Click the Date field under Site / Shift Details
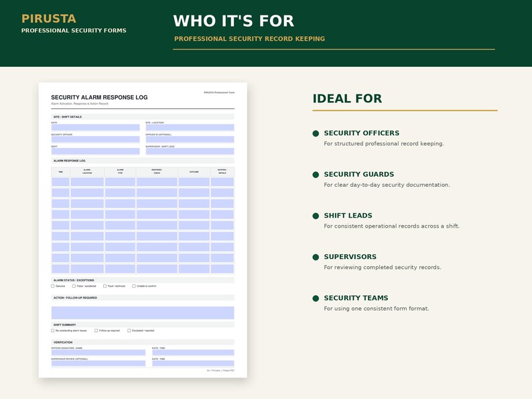532x399 pixels. pos(95,127)
